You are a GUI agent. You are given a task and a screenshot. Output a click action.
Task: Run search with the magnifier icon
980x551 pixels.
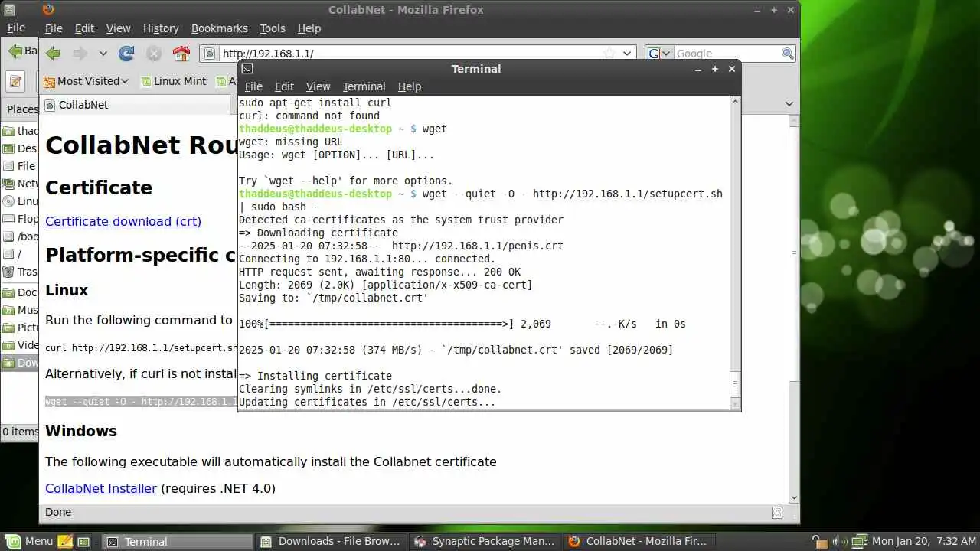(x=787, y=54)
